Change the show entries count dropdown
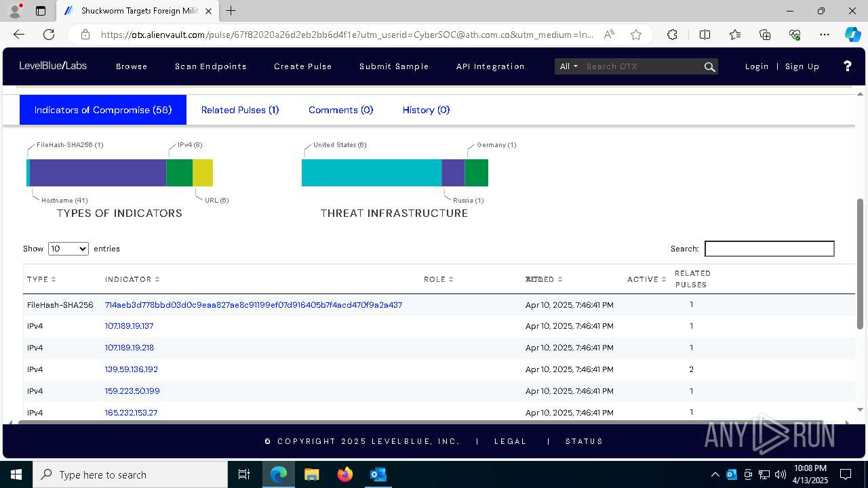Image resolution: width=868 pixels, height=488 pixels. coord(68,249)
